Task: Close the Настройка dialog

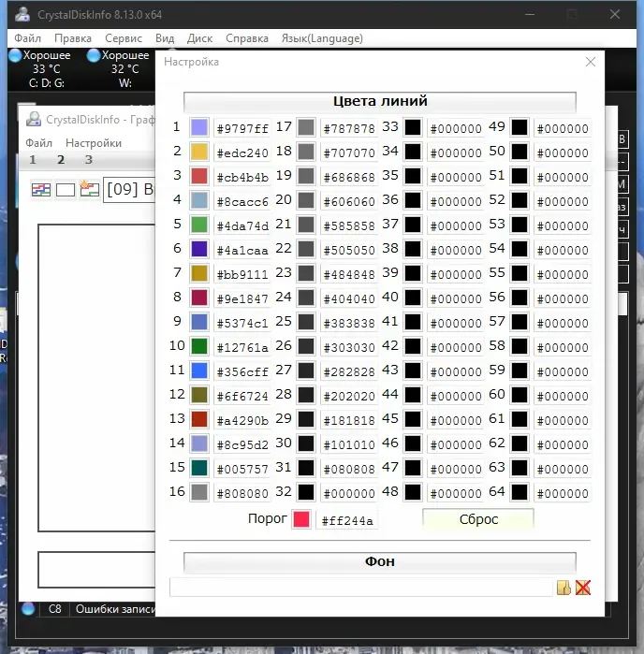Action: click(x=590, y=62)
